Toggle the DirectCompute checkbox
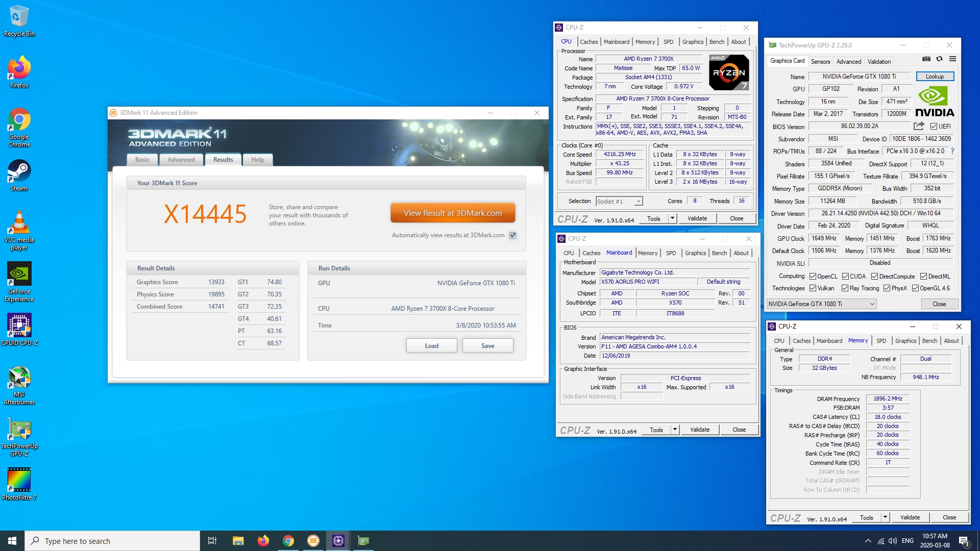 (x=874, y=276)
